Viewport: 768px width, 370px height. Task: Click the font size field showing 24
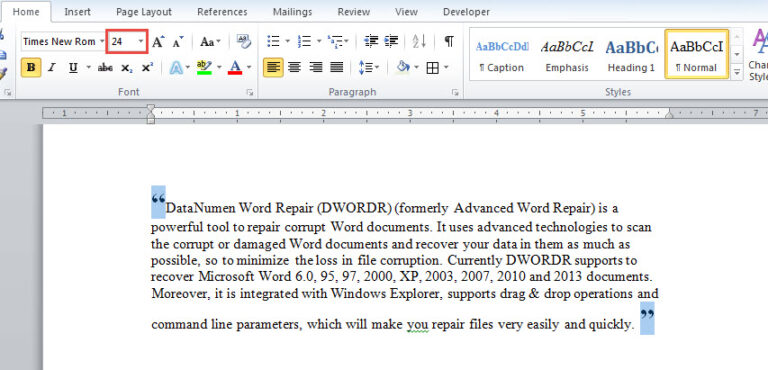click(x=122, y=42)
